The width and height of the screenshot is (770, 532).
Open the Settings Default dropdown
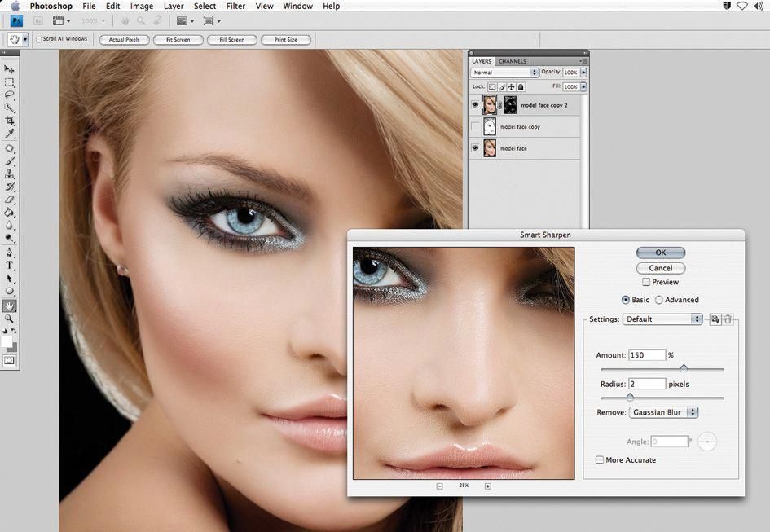(662, 319)
